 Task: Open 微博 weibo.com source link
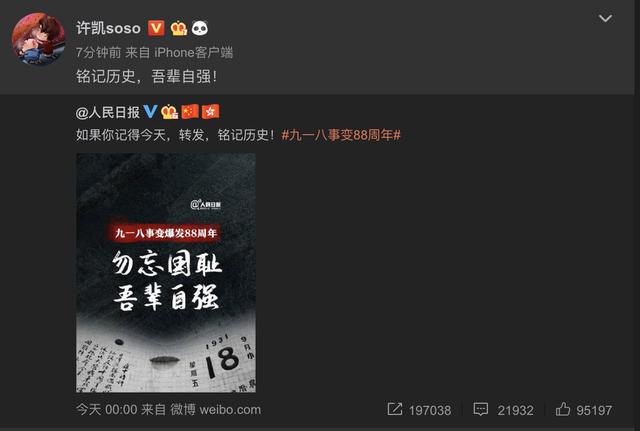coord(216,409)
